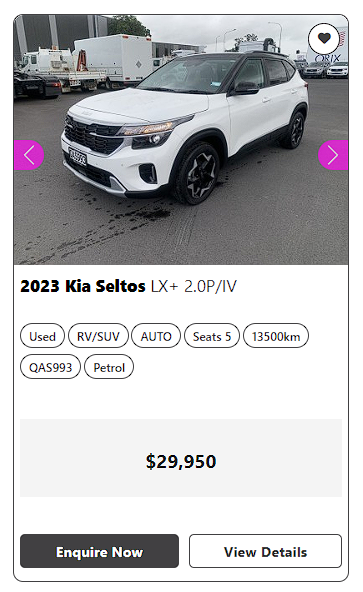363x592 pixels.
Task: Select the AUTO transmission tag
Action: coord(156,336)
